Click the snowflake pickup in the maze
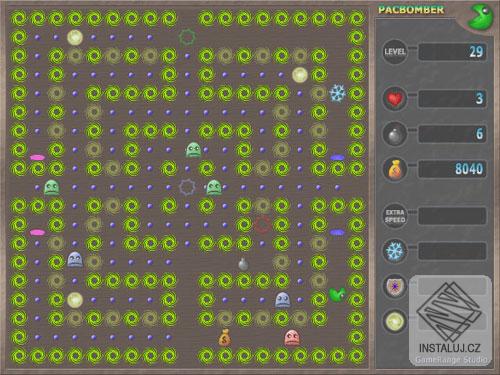Image resolution: width=500 pixels, height=375 pixels. pos(338,93)
